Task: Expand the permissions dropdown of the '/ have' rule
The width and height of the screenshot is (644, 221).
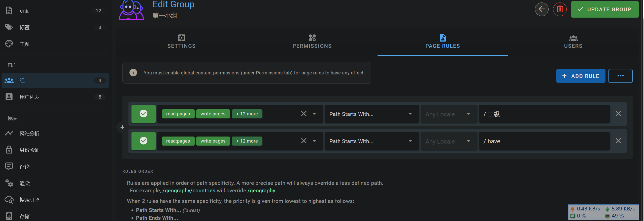Action: [314, 141]
